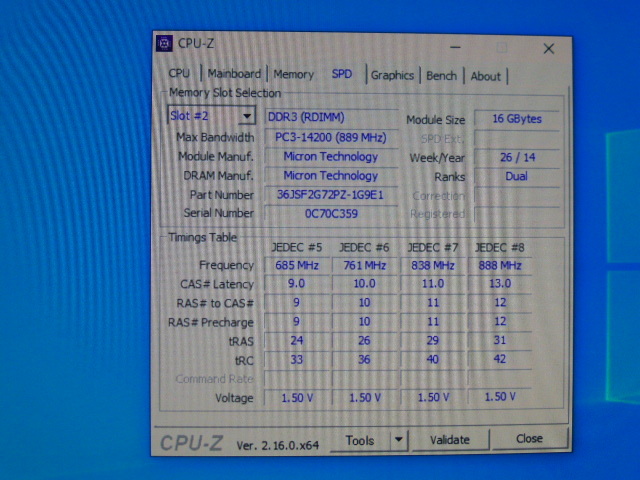Screen dimensions: 640x480
Task: Close the CPU-Z window with X
Action: pyautogui.click(x=549, y=49)
